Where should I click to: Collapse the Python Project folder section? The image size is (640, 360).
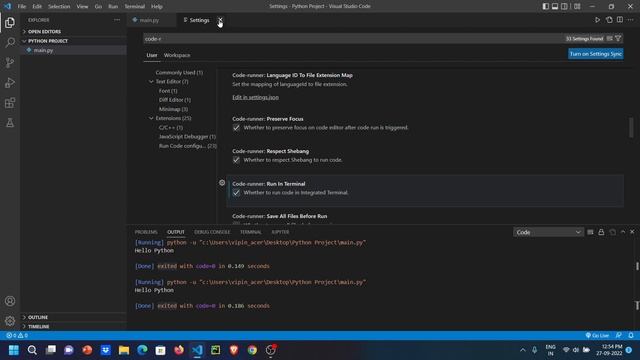click(73, 41)
